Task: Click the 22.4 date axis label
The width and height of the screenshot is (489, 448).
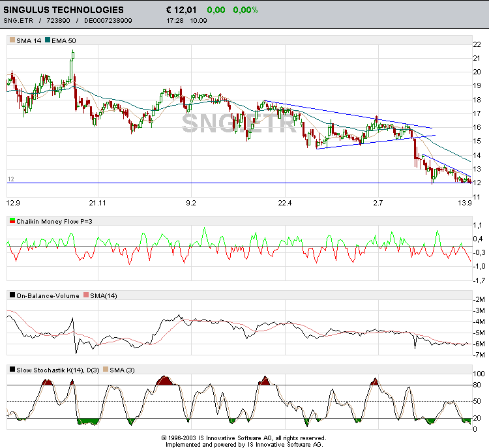Action: point(285,203)
